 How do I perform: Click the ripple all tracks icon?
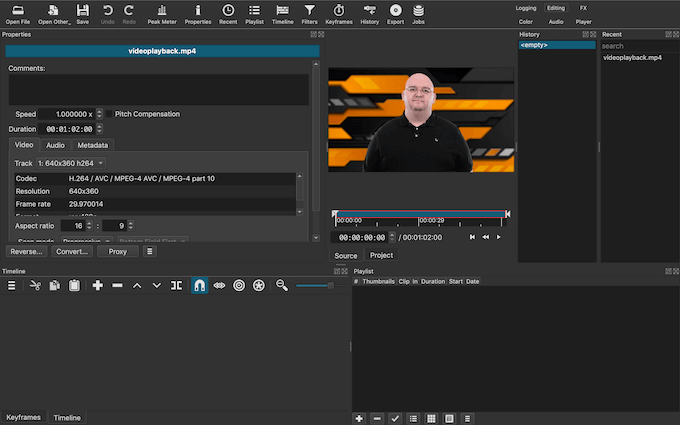pos(259,285)
